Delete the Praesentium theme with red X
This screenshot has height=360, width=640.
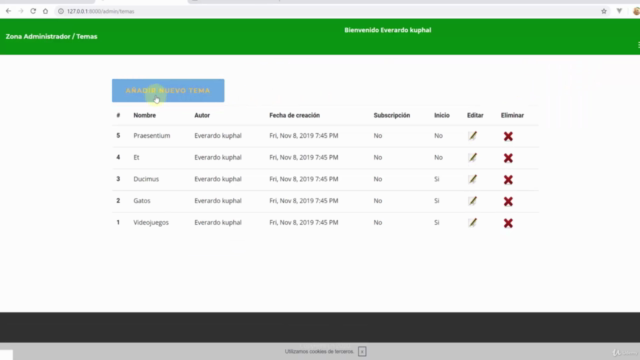pos(508,136)
